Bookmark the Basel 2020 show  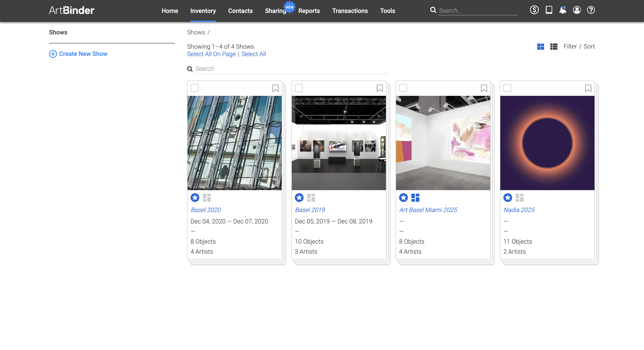(275, 88)
